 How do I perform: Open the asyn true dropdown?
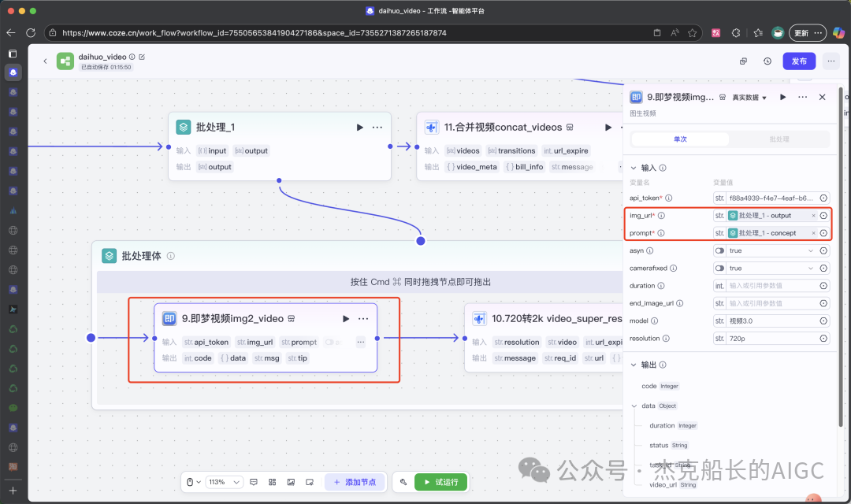771,250
